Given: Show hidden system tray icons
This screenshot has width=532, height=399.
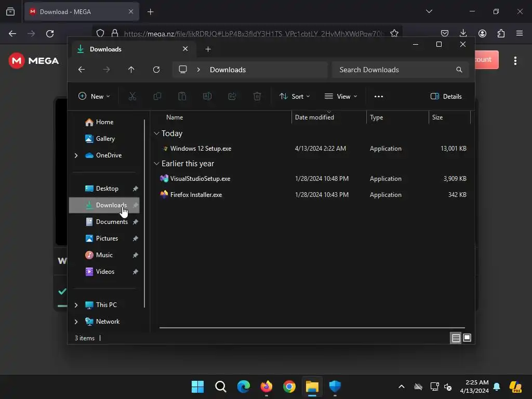Looking at the screenshot, I should click(402, 387).
